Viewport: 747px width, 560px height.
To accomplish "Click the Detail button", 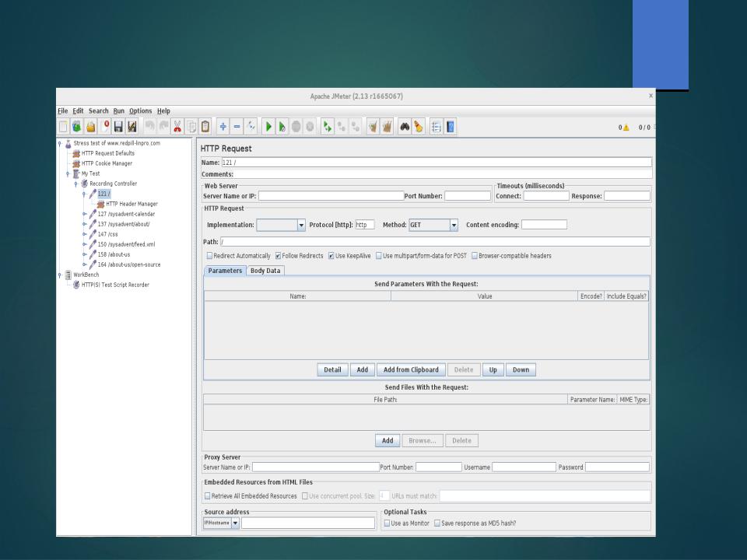I will [x=332, y=370].
